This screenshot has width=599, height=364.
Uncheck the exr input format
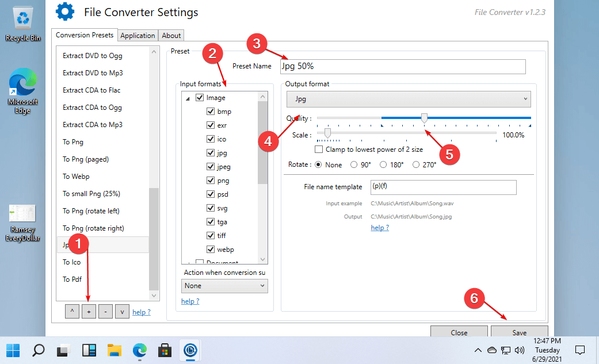[211, 125]
